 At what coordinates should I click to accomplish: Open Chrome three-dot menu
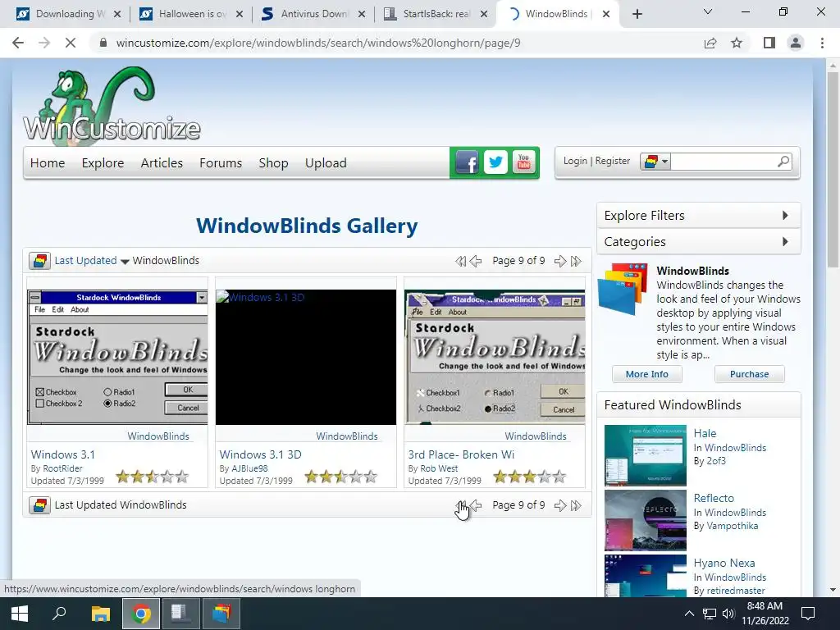822,43
